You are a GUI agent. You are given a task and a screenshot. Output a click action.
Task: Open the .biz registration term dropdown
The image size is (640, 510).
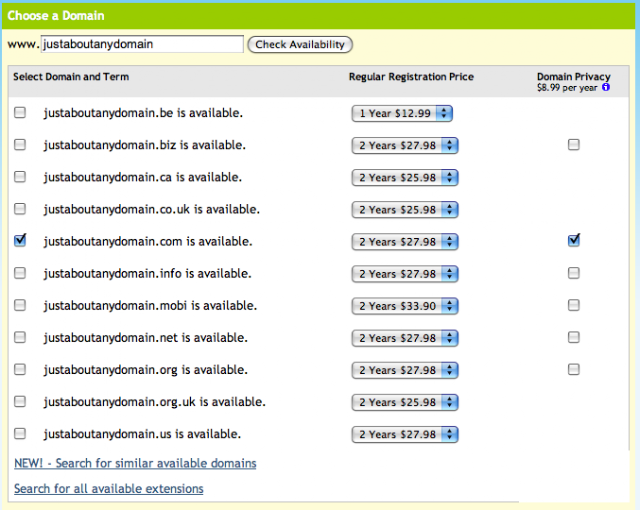coord(405,146)
